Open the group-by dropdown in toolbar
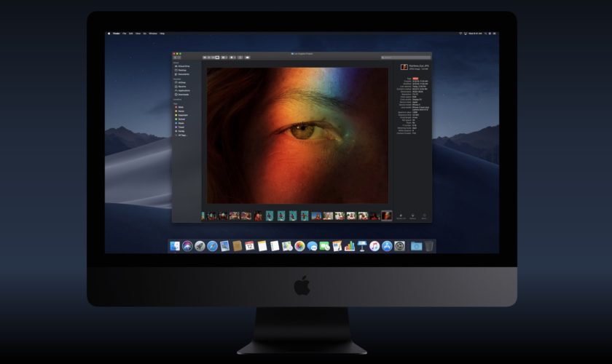 224,58
